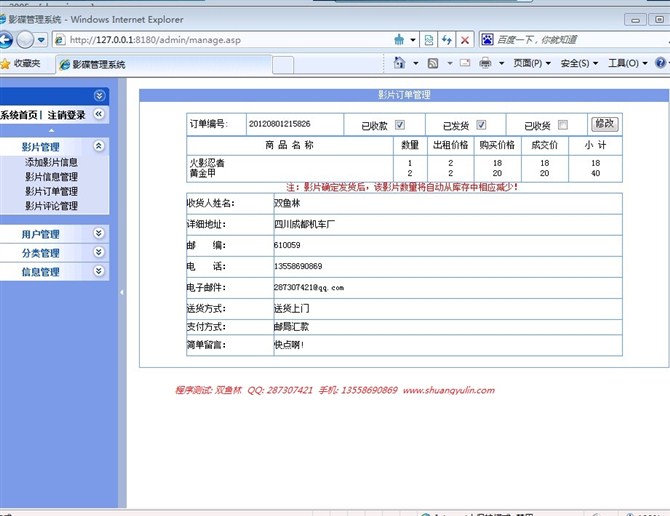Open the 安全(S) menu

pyautogui.click(x=579, y=64)
